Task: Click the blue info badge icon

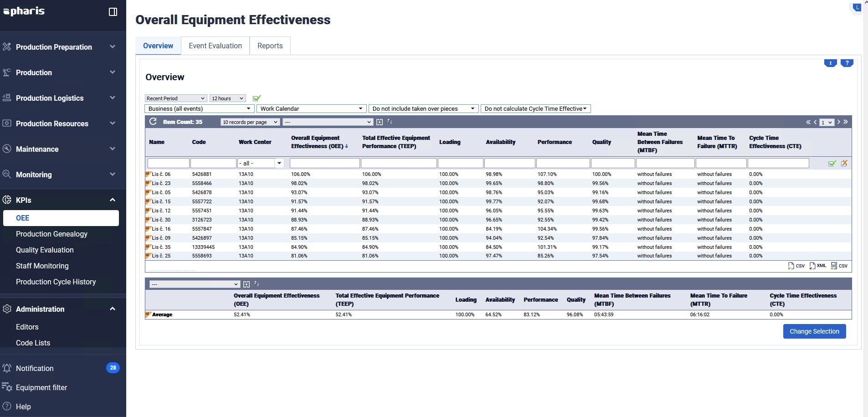Action: click(830, 63)
